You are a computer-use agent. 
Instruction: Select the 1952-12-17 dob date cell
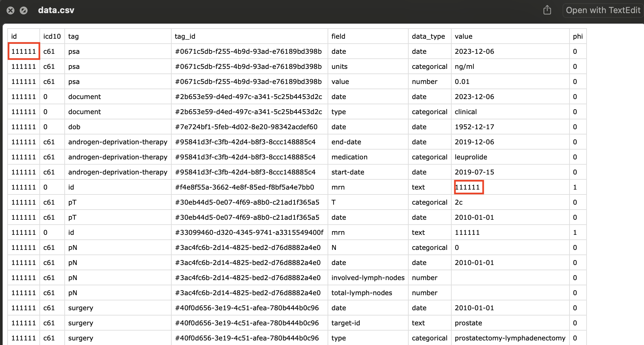click(x=474, y=127)
